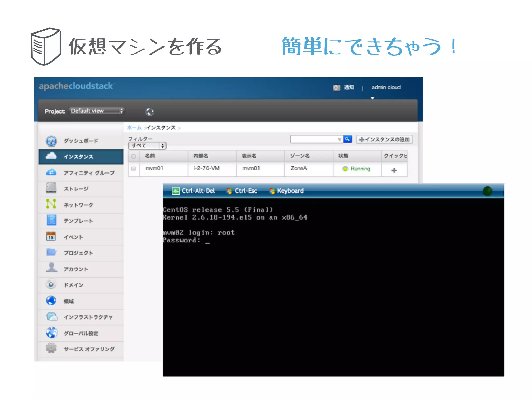Check the mvm01 instance row checkbox
This screenshot has height=399, width=532.
[x=134, y=169]
